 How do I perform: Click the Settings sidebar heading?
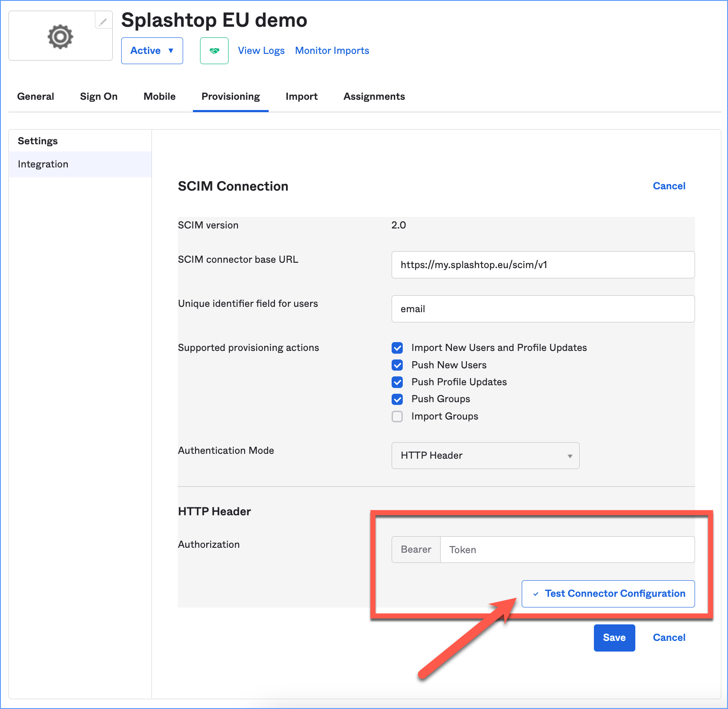click(x=38, y=141)
